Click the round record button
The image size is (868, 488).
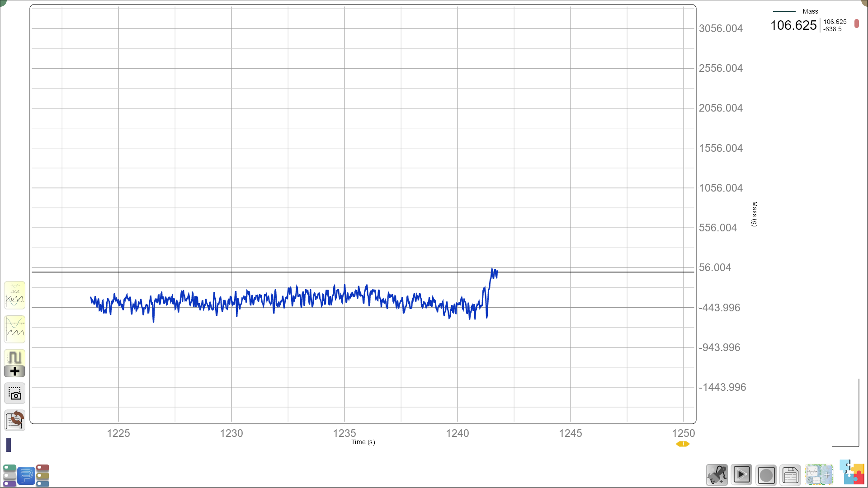(766, 475)
